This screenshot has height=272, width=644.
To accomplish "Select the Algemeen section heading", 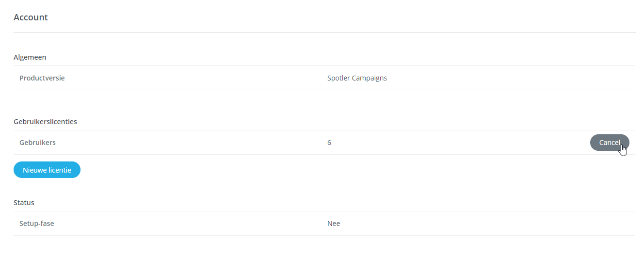I will click(30, 57).
